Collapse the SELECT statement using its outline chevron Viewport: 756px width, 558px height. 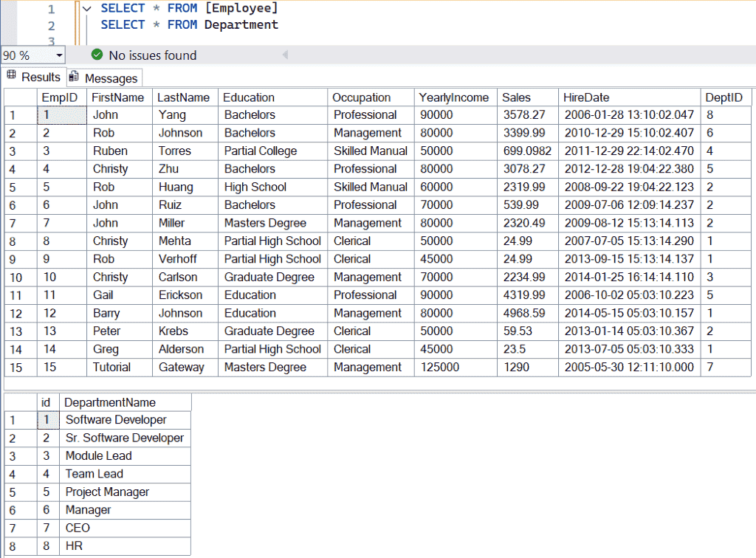pos(86,8)
